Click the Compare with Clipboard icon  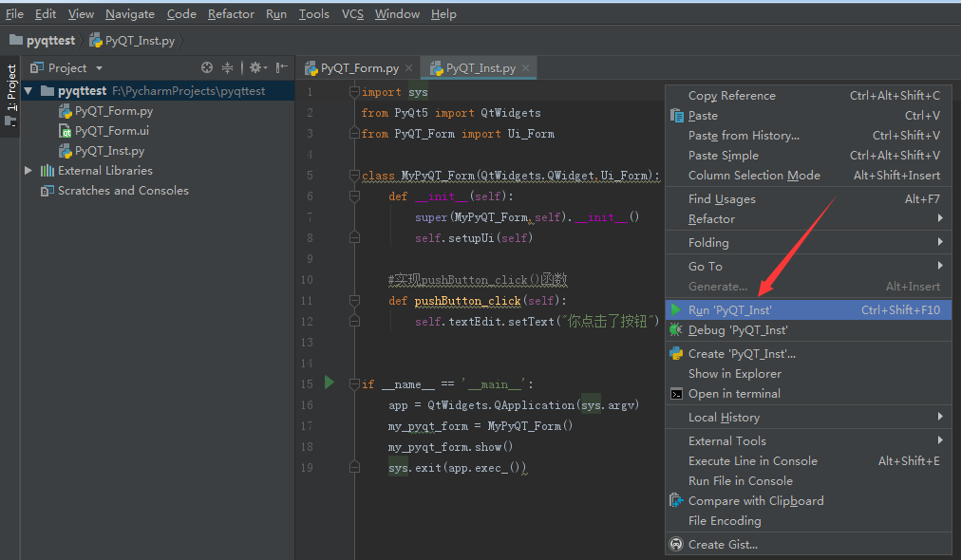676,500
